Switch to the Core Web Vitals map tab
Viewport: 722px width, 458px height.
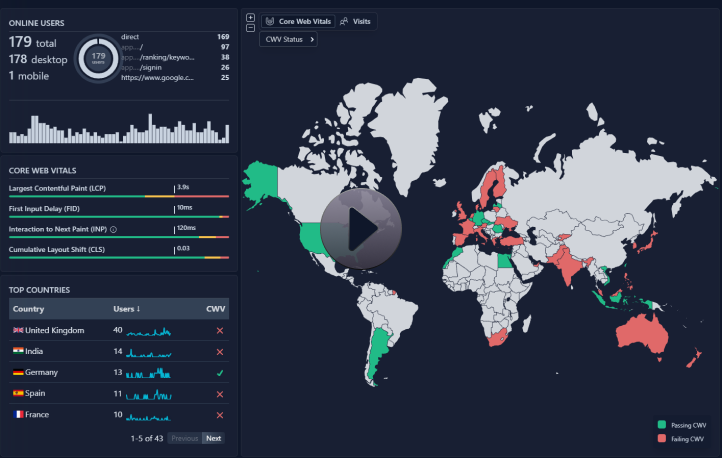click(x=297, y=21)
